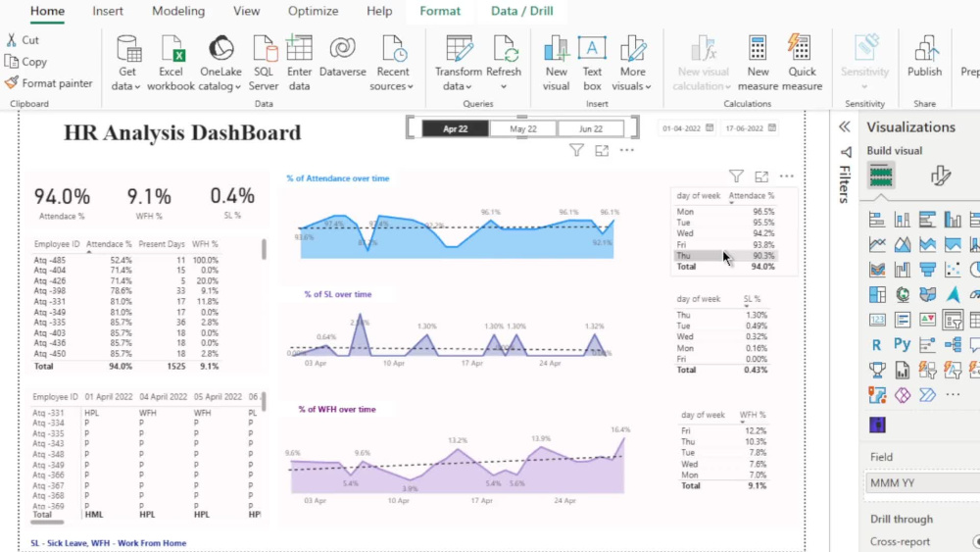
Task: Open focus mode for the month slicer
Action: coord(602,150)
